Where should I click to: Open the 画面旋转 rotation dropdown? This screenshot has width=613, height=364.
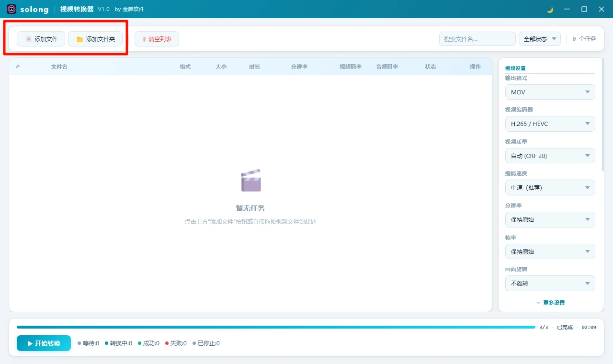(550, 283)
